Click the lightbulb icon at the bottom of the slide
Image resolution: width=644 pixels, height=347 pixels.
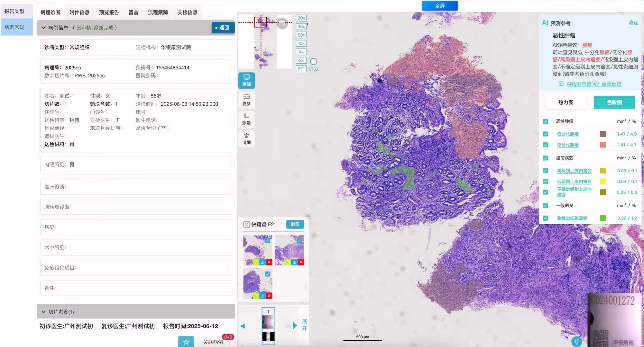tap(576, 341)
